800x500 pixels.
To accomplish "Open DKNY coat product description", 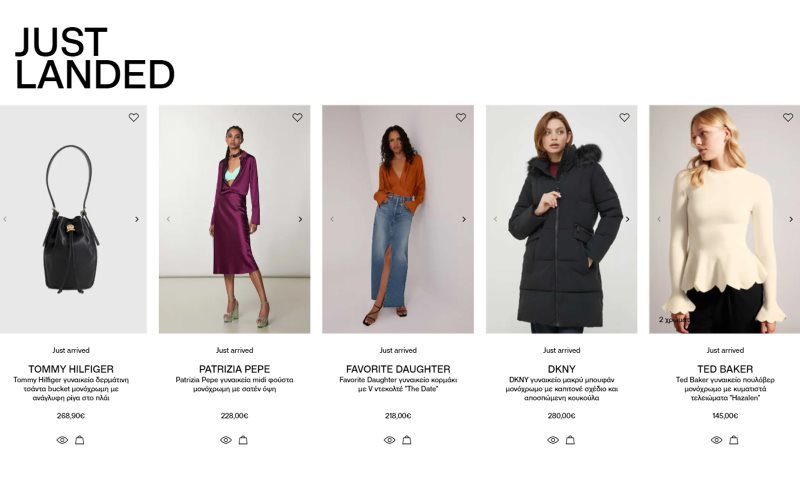I will (561, 389).
